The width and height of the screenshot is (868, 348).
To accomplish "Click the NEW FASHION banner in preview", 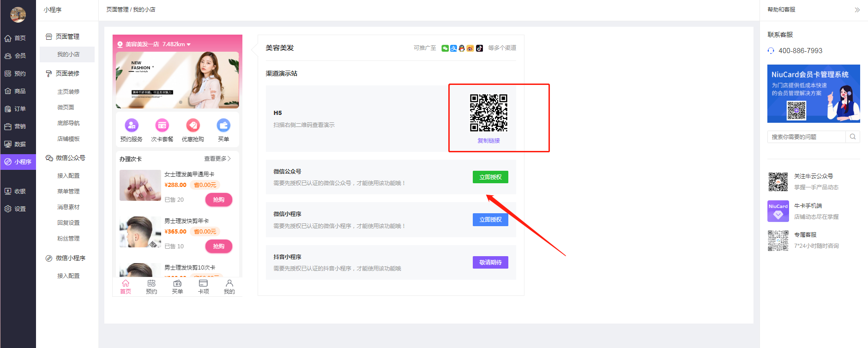I will tap(177, 80).
